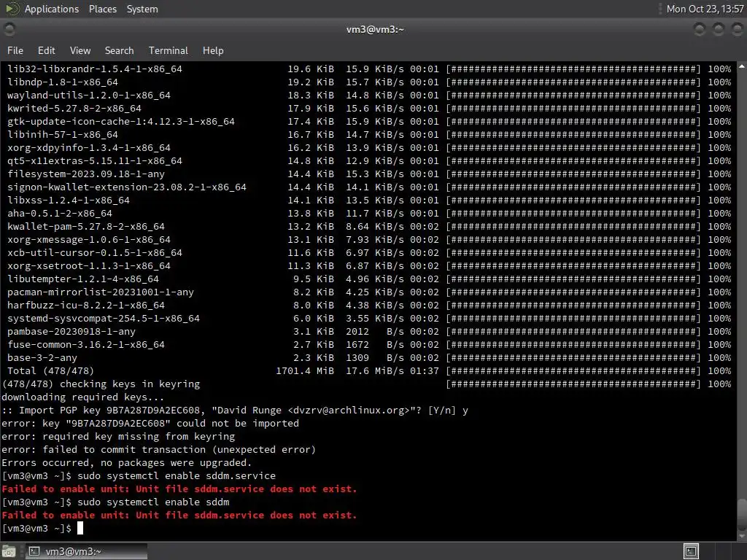Open the Search menu

(x=119, y=50)
